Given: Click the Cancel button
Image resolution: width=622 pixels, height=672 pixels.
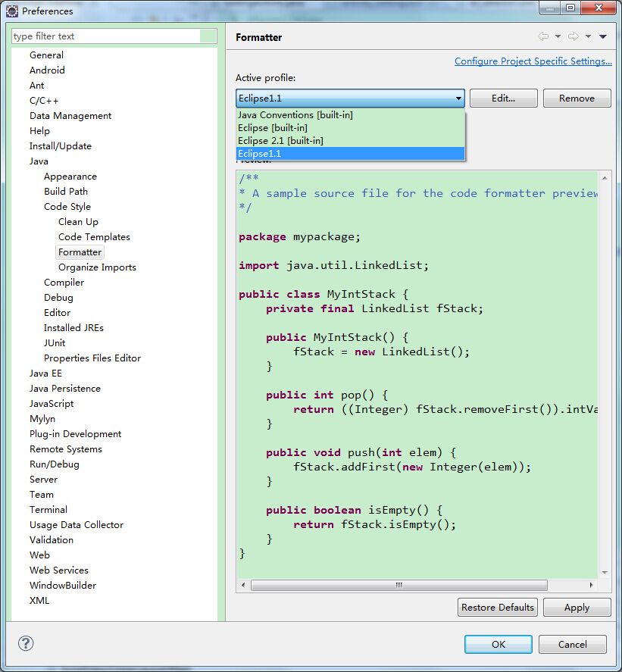Looking at the screenshot, I should click(572, 644).
